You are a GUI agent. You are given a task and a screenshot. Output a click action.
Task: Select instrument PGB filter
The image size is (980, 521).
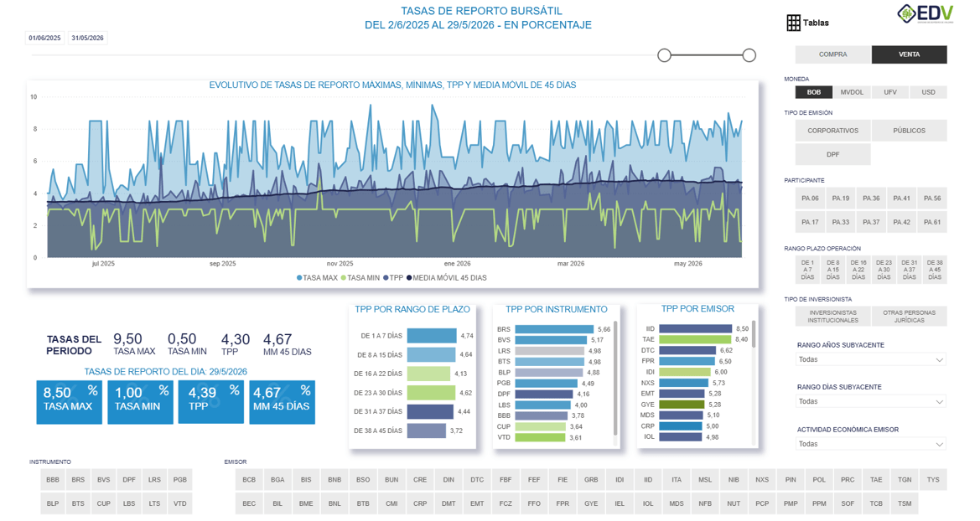[180, 480]
